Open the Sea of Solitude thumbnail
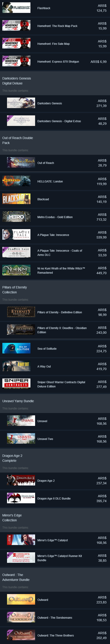 16,348
